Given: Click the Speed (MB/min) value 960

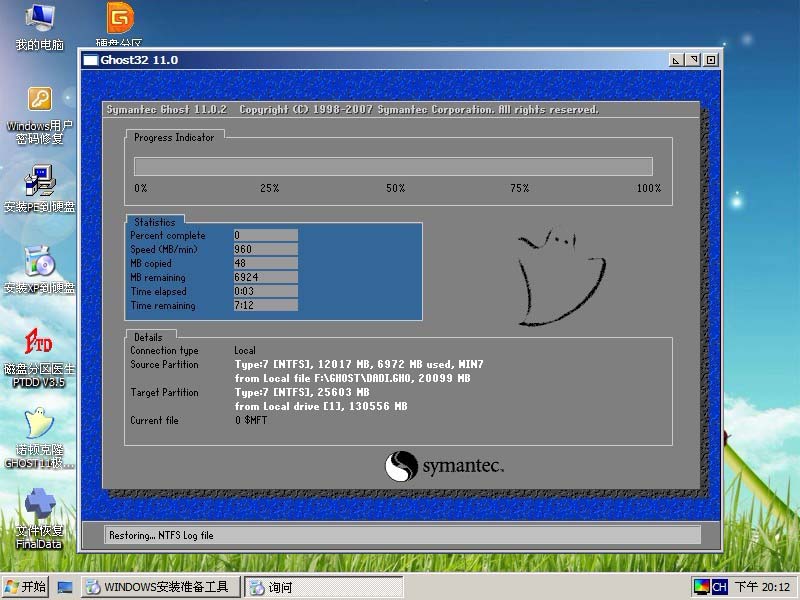Looking at the screenshot, I should pos(266,249).
